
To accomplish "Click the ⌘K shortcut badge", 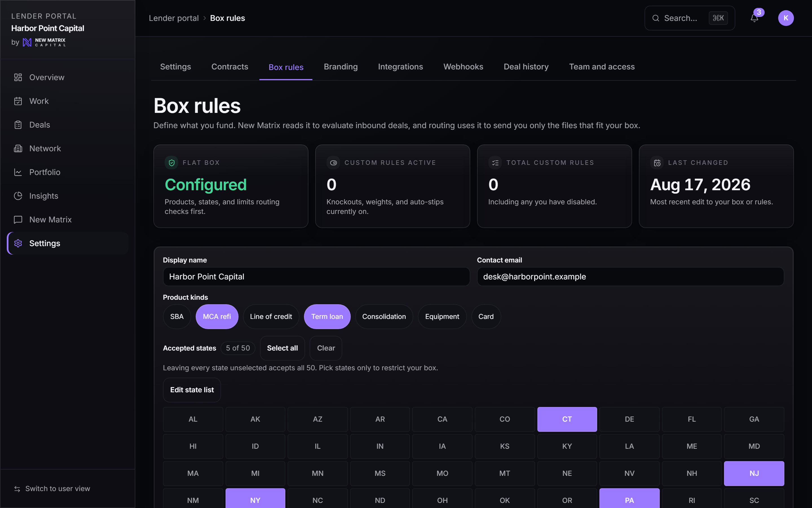I will (x=718, y=18).
